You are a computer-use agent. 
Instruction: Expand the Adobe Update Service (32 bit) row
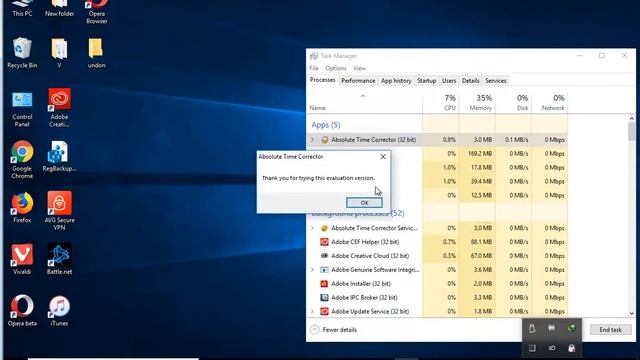click(x=313, y=311)
